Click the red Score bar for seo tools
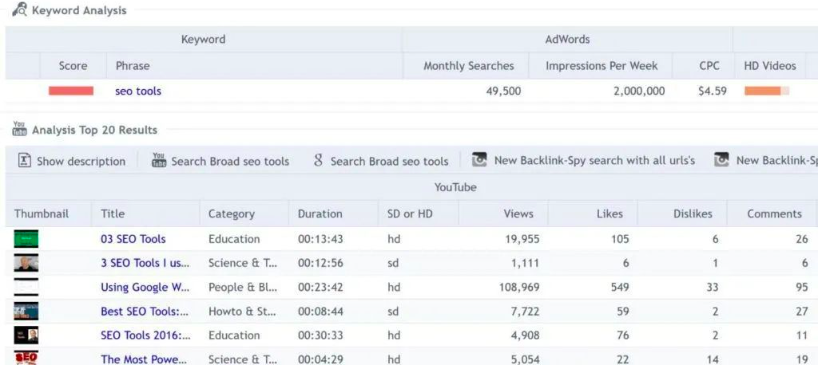821x378 pixels. point(71,91)
